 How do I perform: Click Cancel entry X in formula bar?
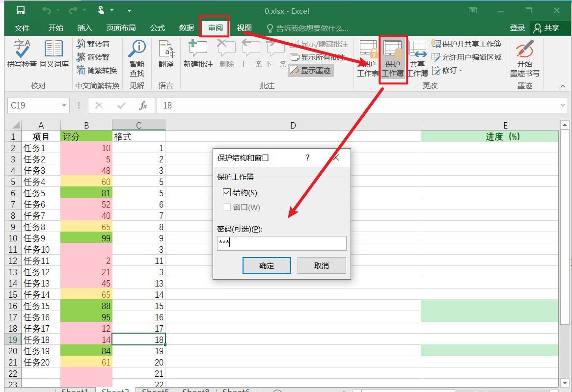[99, 105]
